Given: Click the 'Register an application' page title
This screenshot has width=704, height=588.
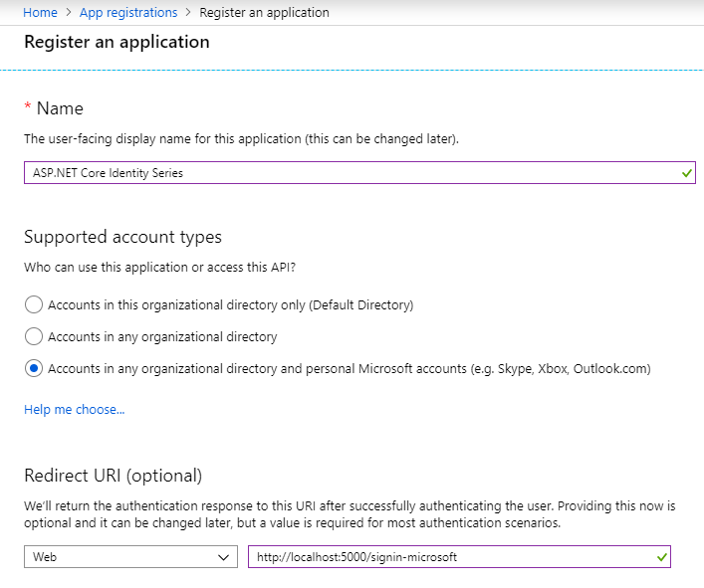Looking at the screenshot, I should 117,43.
